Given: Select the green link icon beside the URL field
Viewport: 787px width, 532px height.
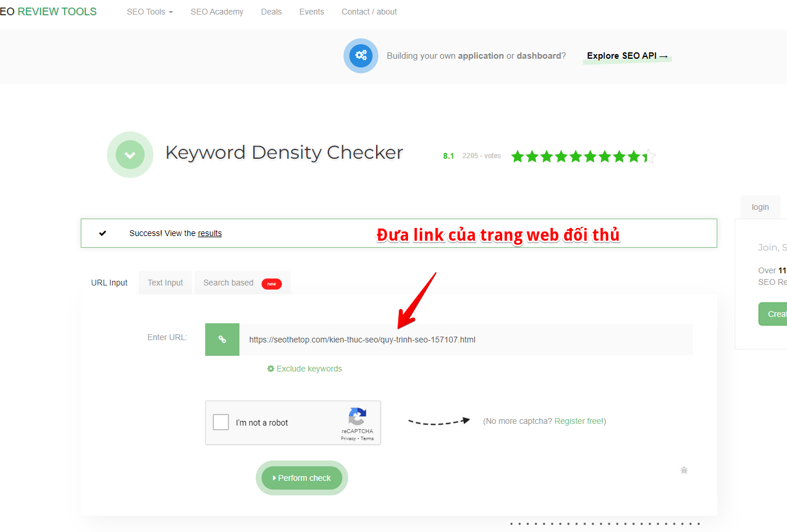Looking at the screenshot, I should [x=222, y=339].
